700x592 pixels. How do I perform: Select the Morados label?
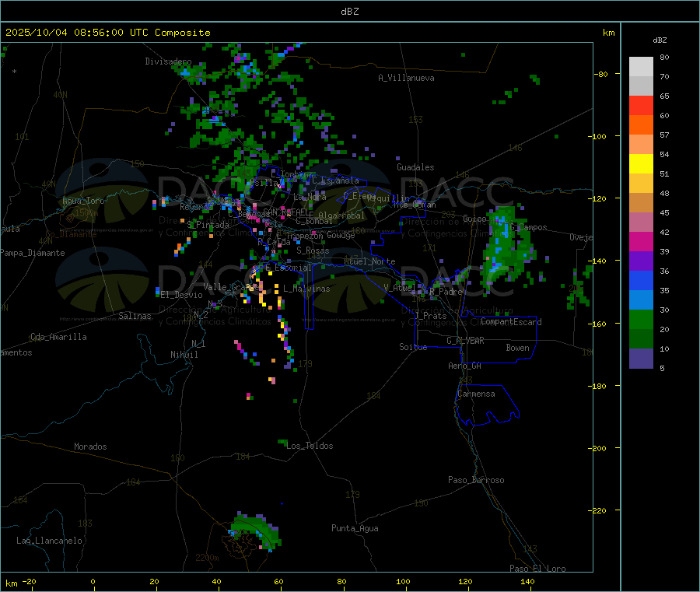pyautogui.click(x=90, y=447)
